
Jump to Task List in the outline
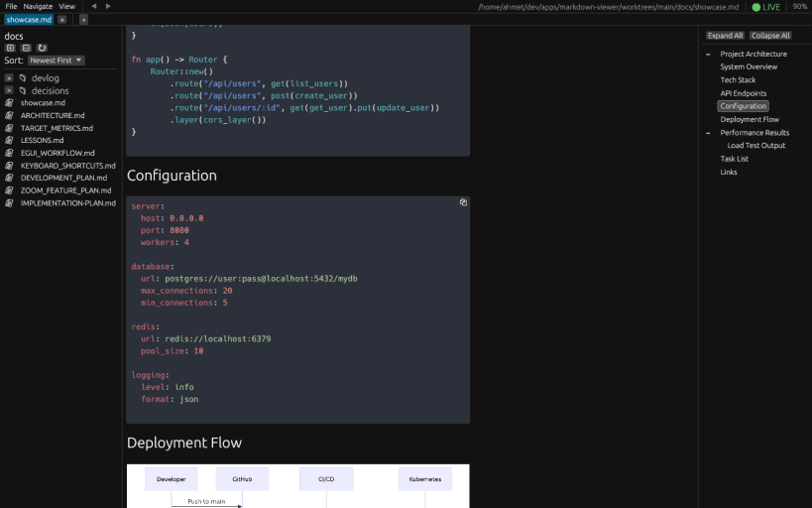[x=735, y=159]
